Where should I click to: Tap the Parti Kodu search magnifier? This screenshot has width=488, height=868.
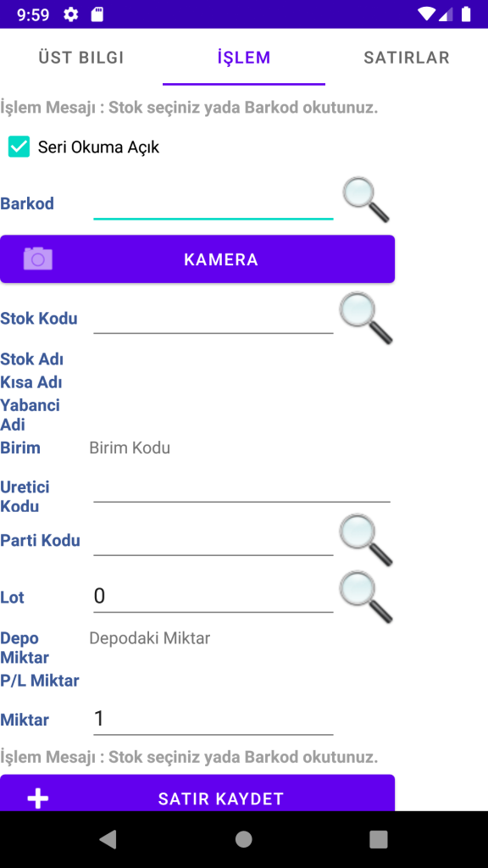point(366,540)
